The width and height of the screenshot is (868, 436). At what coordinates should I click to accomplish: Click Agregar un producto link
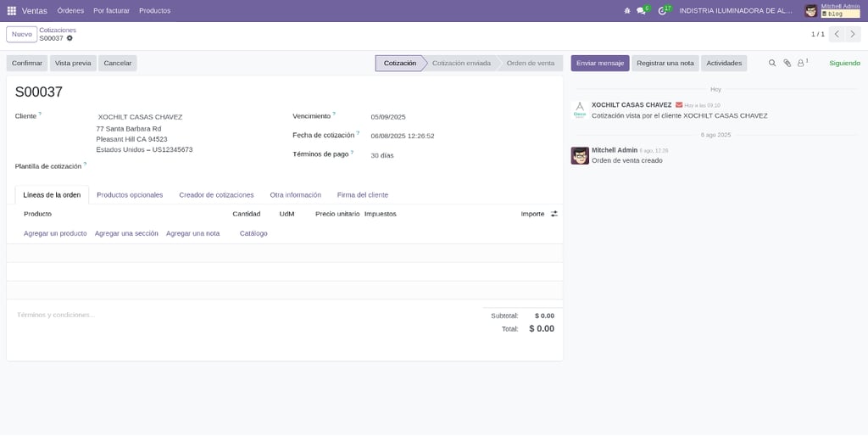55,234
